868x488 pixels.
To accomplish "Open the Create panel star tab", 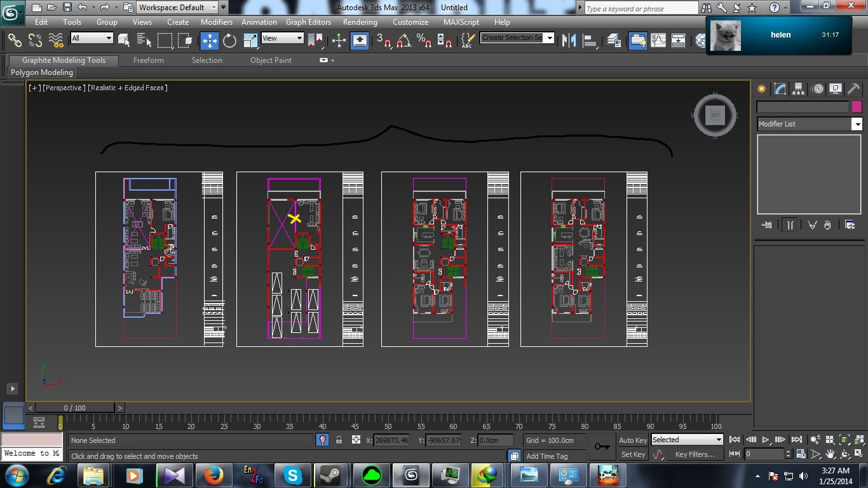I will click(761, 89).
